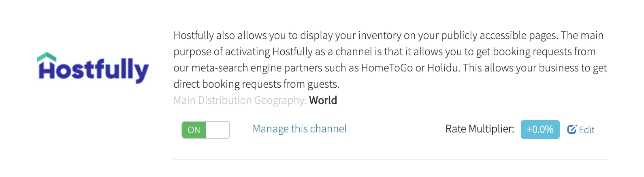
Task: Click the Hostfully logo
Action: pyautogui.click(x=93, y=68)
